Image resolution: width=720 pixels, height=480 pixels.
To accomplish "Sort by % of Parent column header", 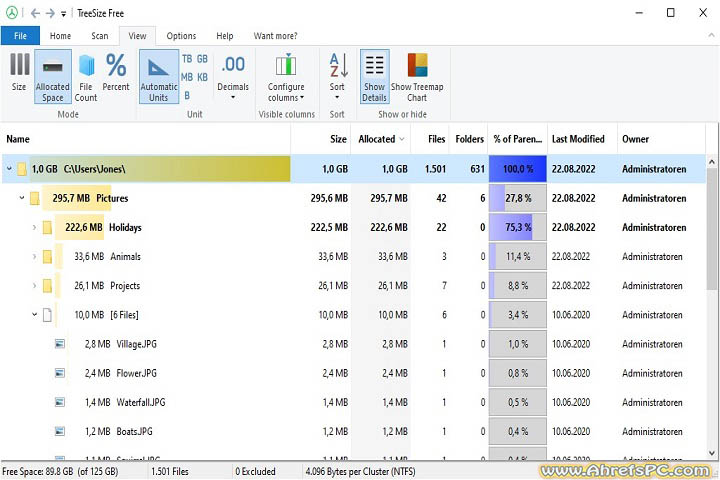I will click(518, 139).
